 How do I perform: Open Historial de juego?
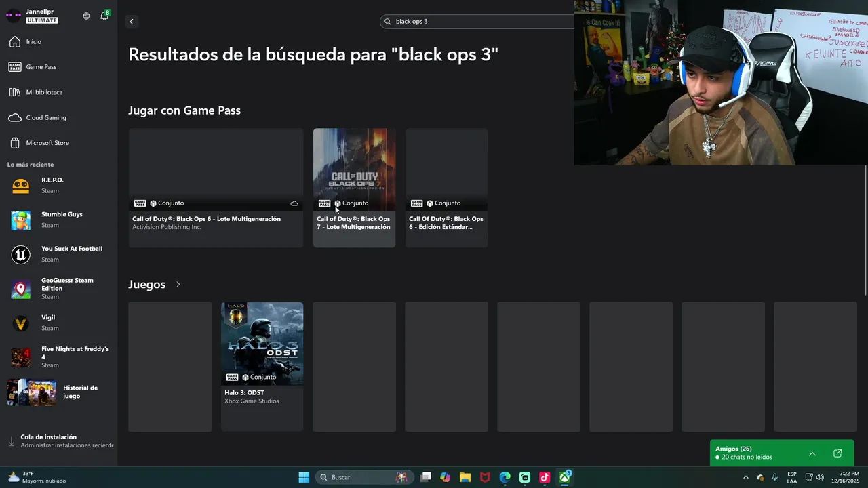coord(58,392)
